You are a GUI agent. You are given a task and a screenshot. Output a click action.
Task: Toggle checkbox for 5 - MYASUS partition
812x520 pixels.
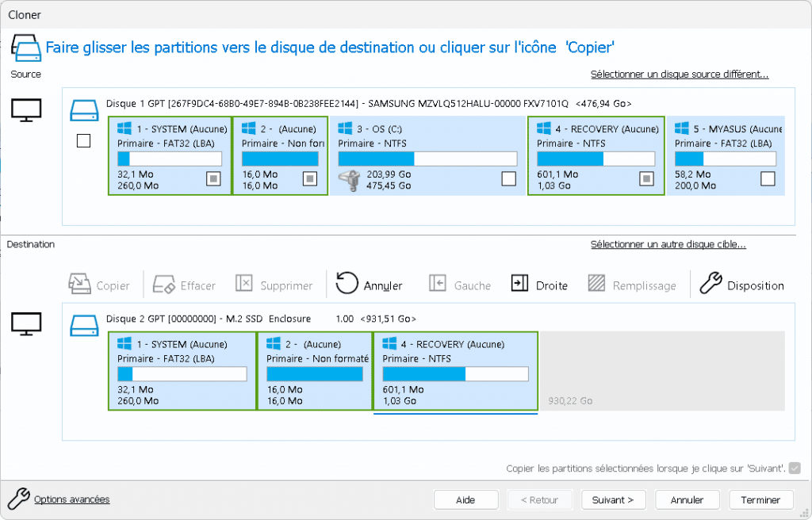point(767,179)
